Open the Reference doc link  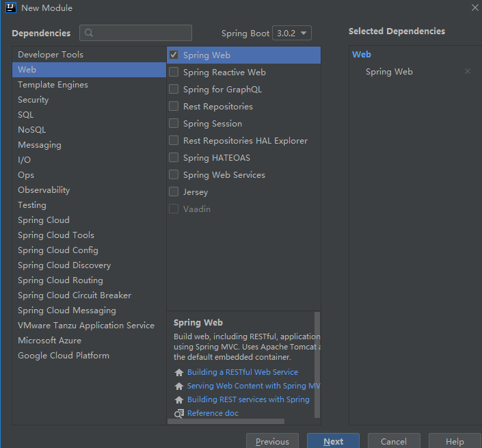(x=213, y=413)
